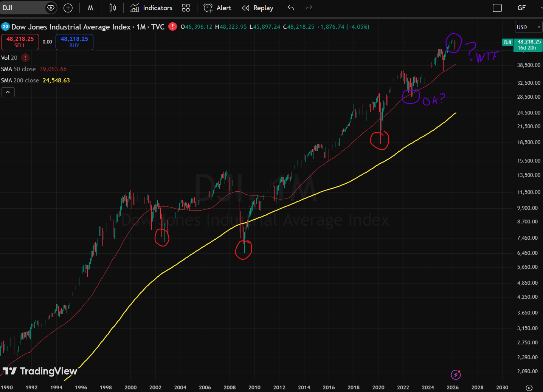Open the Indicators menu
This screenshot has width=543, height=392.
click(151, 8)
